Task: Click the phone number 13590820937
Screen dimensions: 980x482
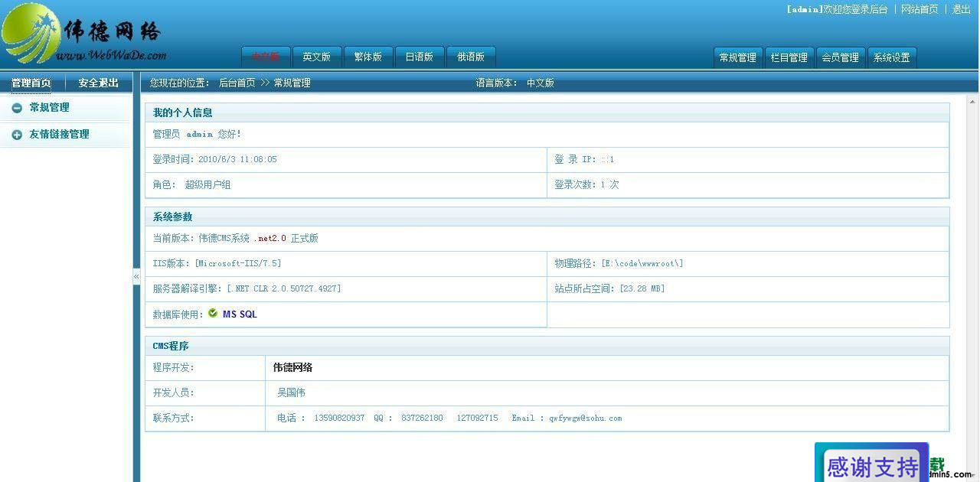Action: pyautogui.click(x=339, y=418)
